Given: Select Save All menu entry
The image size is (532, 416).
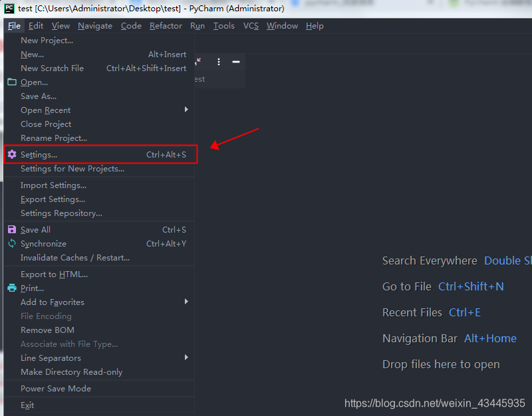Looking at the screenshot, I should pyautogui.click(x=99, y=229).
